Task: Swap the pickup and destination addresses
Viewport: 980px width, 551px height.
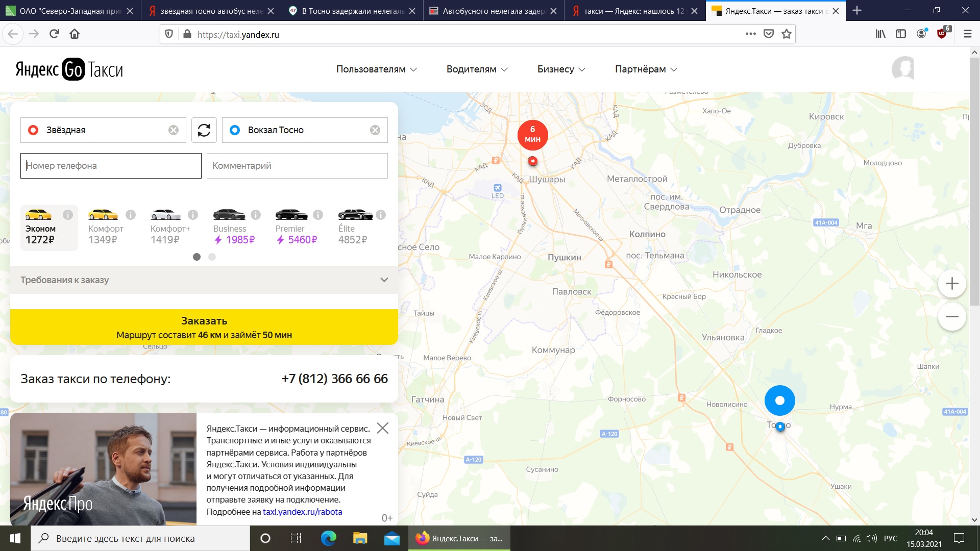Action: click(204, 130)
